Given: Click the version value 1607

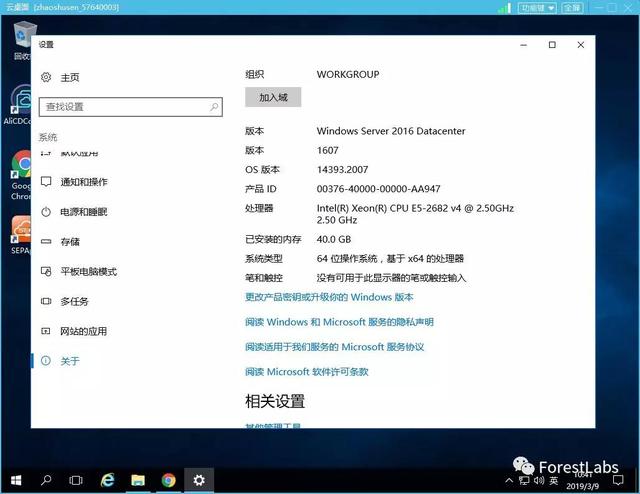Looking at the screenshot, I should [x=327, y=150].
